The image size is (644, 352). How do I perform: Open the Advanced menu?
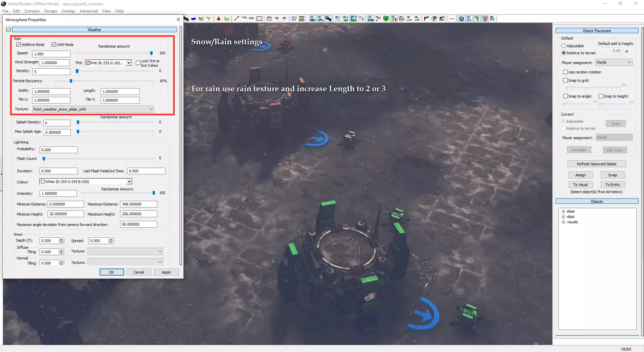(x=89, y=11)
